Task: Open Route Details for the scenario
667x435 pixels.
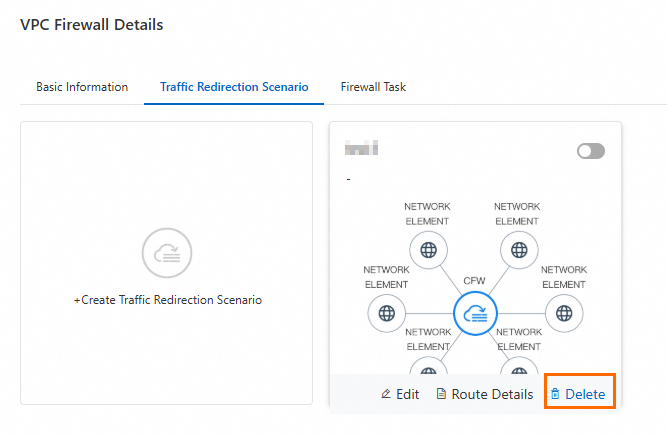Action: pos(492,394)
